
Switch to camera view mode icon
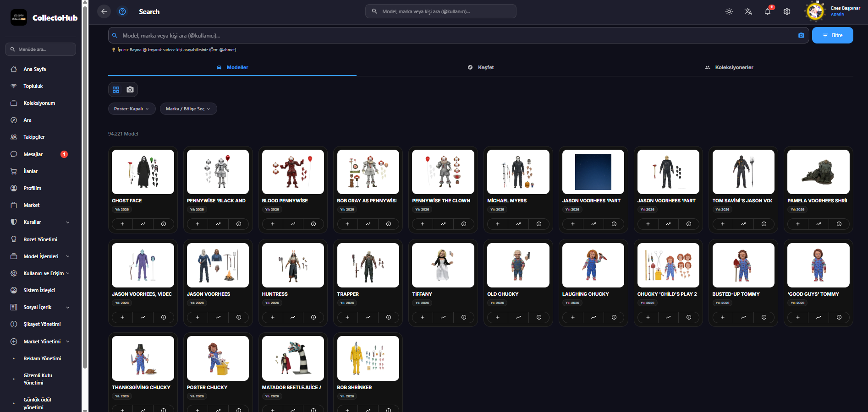point(130,89)
